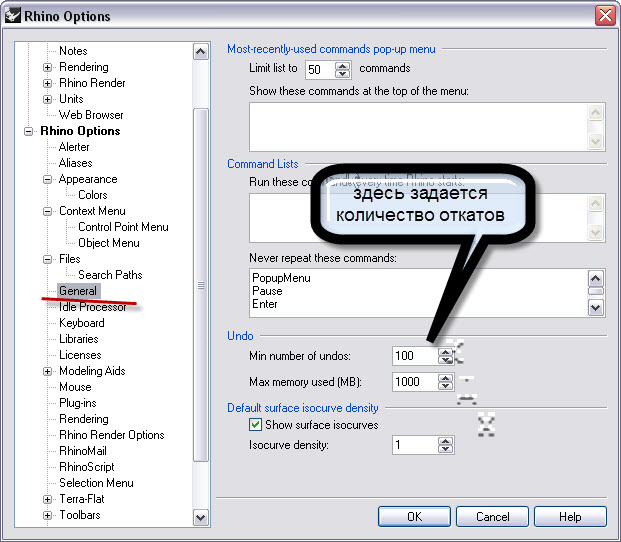
Task: Click the options tree scrollbar thumb
Action: [201, 285]
